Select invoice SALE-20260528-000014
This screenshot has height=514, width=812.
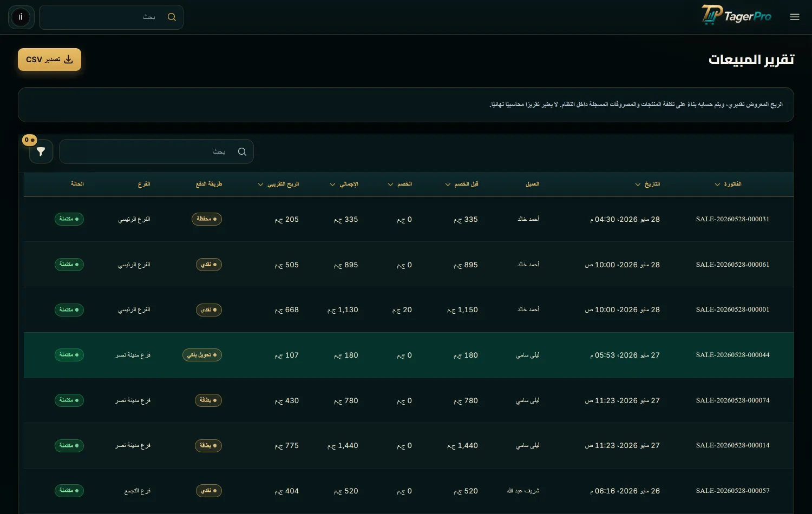click(x=732, y=445)
